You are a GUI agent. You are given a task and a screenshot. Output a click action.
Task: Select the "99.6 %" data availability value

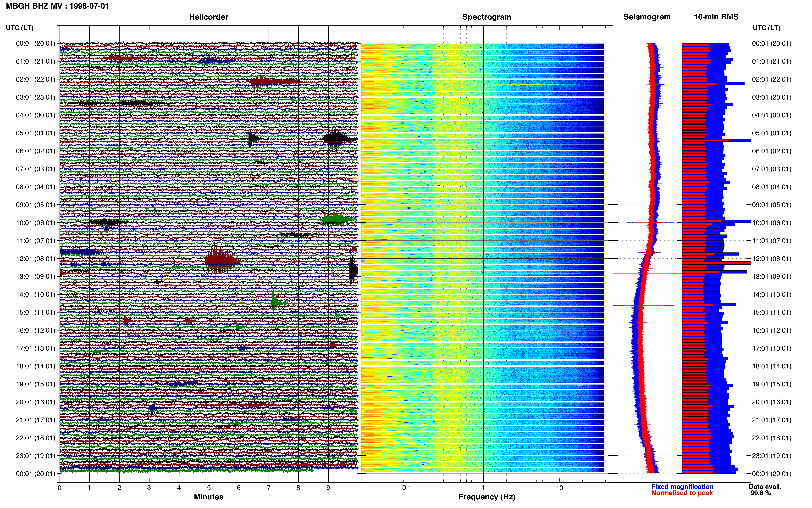point(761,493)
